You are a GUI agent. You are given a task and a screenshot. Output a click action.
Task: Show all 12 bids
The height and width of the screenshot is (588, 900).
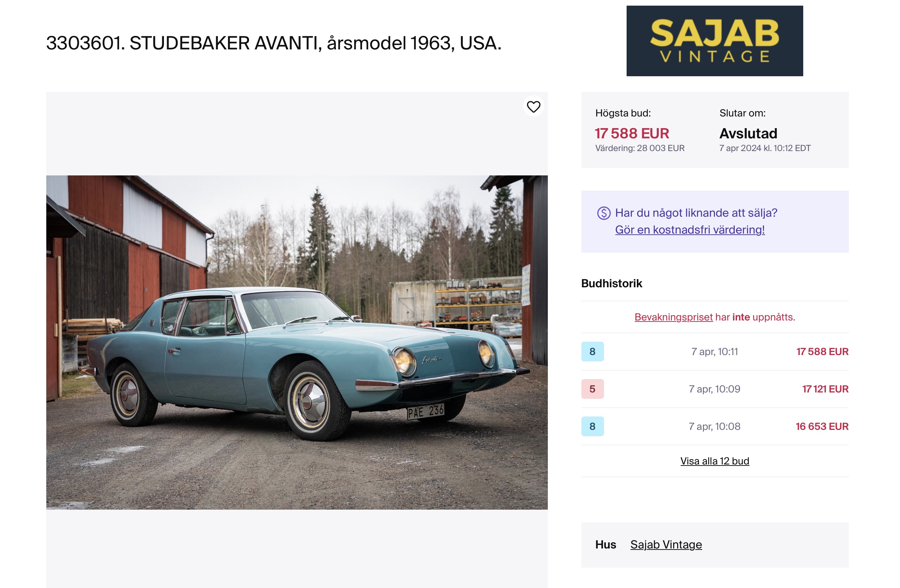pos(714,461)
